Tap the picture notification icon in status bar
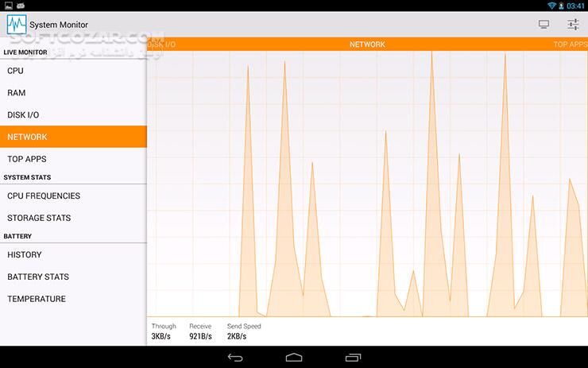This screenshot has width=588, height=368. (9, 6)
